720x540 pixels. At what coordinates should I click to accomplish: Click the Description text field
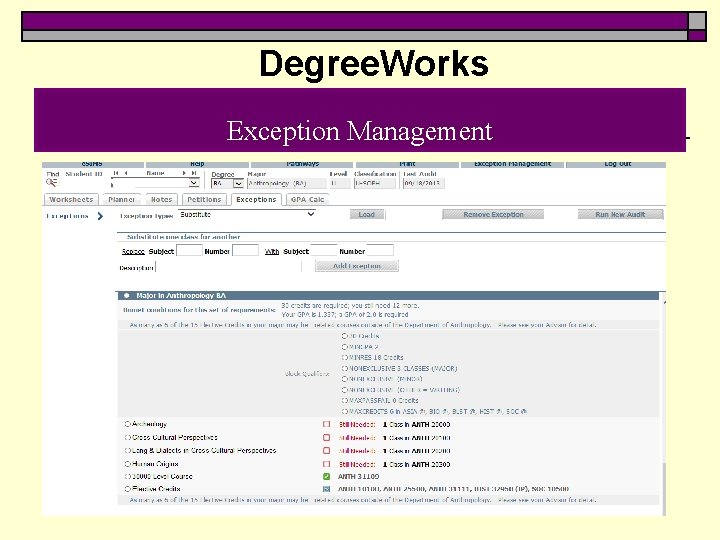228,267
